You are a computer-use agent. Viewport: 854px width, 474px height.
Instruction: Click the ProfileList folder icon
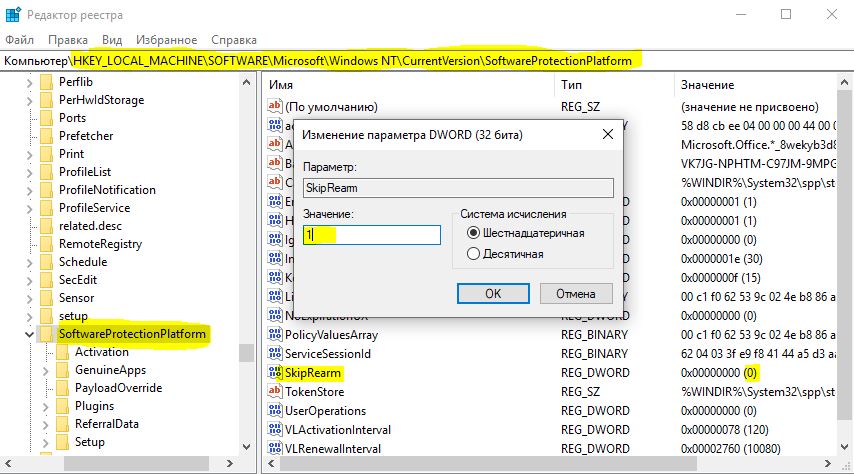[x=47, y=172]
